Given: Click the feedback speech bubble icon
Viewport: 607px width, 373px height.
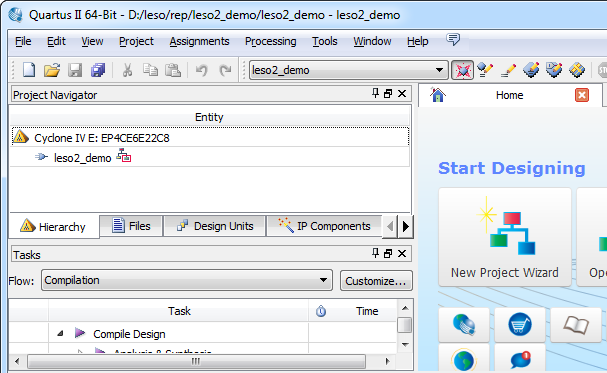Looking at the screenshot, I should (453, 39).
